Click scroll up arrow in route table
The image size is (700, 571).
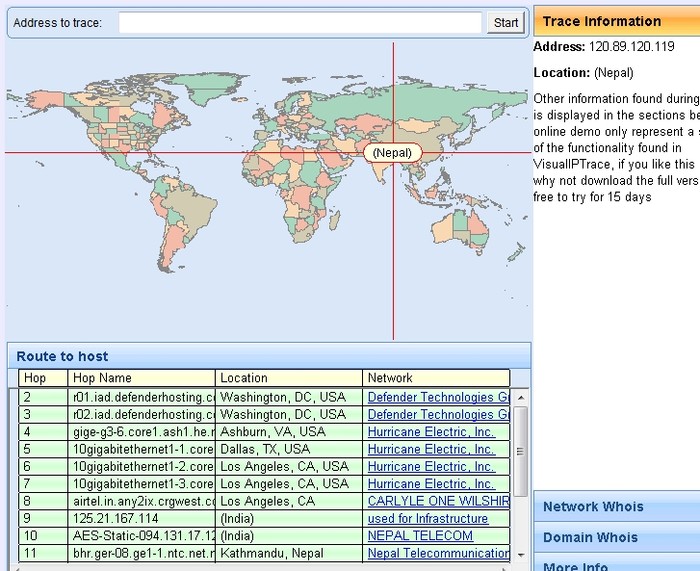[x=520, y=397]
